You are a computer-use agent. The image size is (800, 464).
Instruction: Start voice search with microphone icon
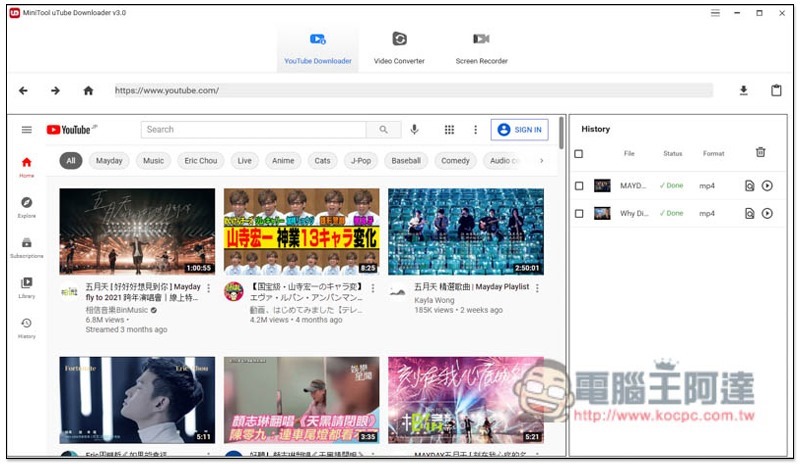414,130
